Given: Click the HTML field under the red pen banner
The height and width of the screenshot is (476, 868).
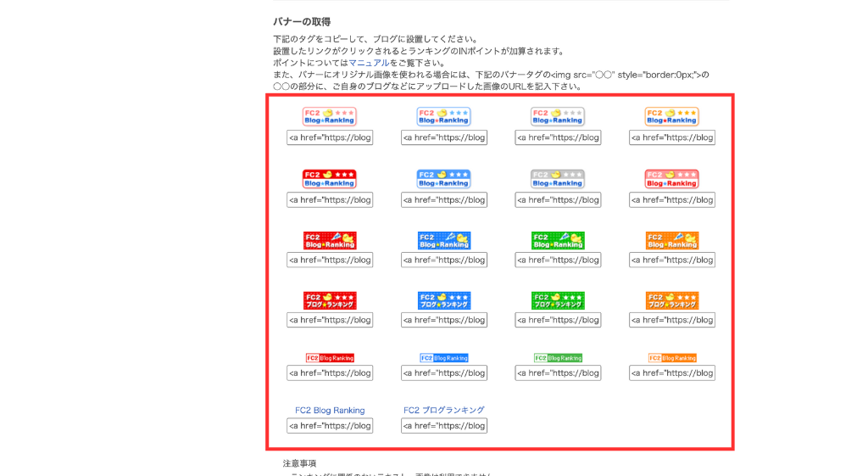Looking at the screenshot, I should (330, 260).
